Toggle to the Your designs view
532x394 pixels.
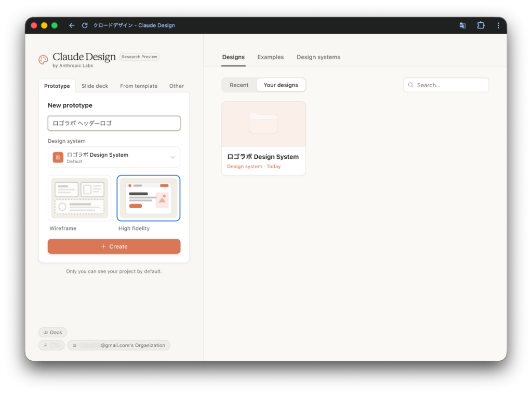click(281, 85)
